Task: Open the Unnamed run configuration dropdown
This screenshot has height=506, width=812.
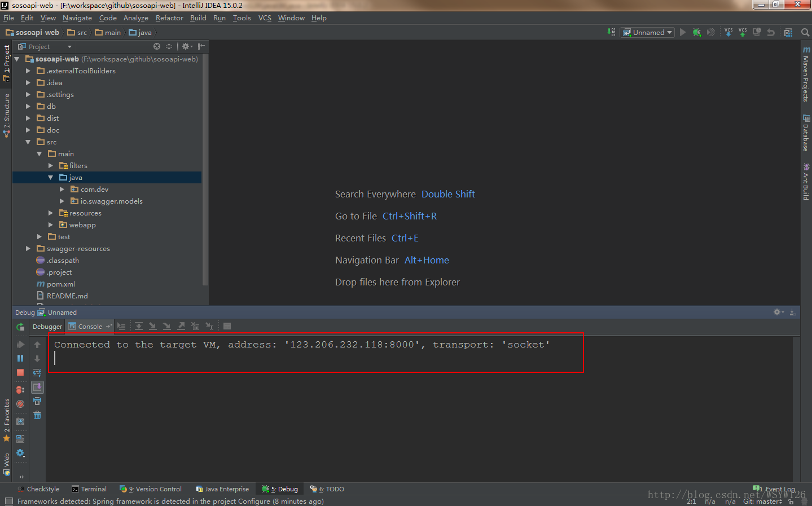Action: point(648,32)
